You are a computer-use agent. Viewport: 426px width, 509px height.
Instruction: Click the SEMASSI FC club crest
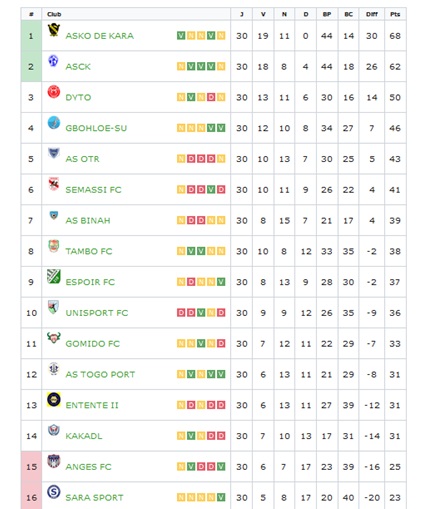tap(53, 184)
